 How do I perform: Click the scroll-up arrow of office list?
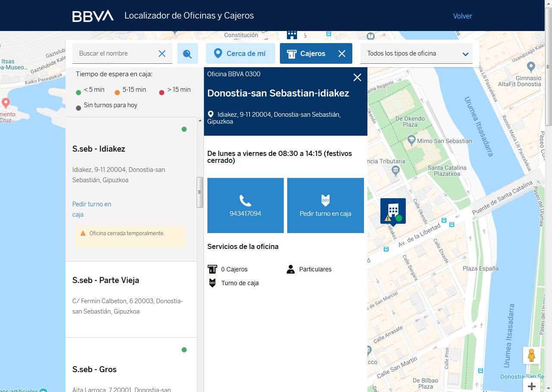(200, 121)
